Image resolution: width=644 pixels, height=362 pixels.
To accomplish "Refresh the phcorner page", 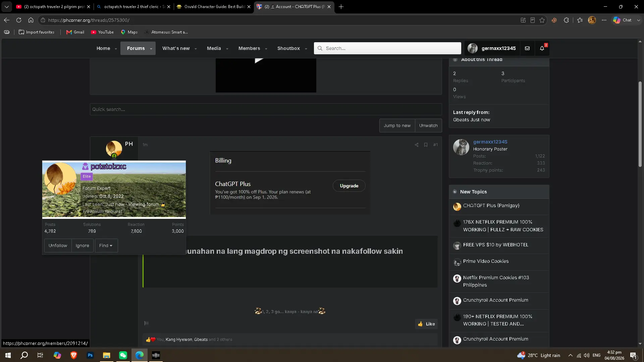I will (19, 20).
